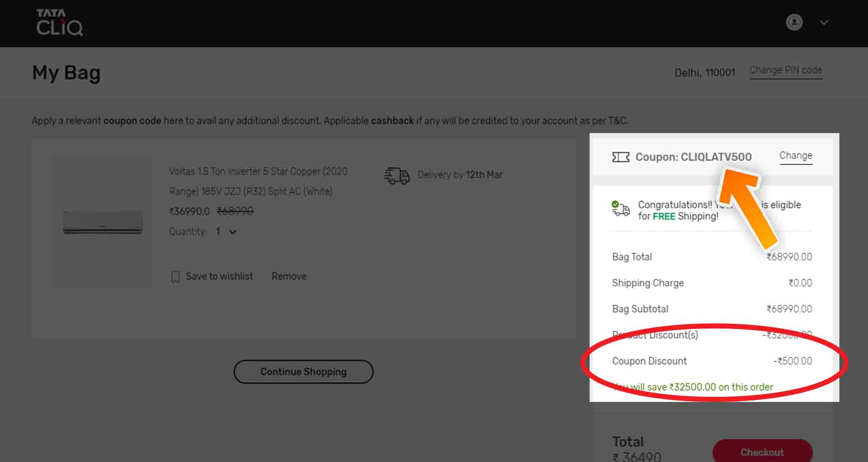Open the Voltas 1.5 Ton Inverter AC title
Image resolution: width=868 pixels, height=462 pixels.
coord(258,181)
